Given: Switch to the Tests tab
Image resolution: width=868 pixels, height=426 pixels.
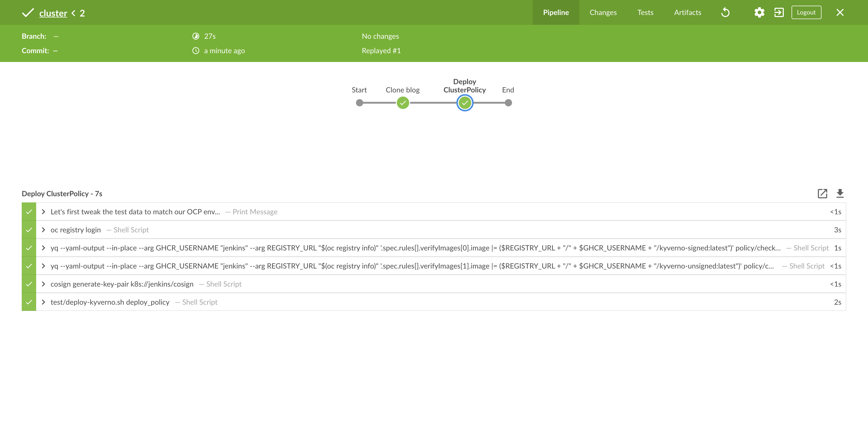Looking at the screenshot, I should [x=645, y=12].
